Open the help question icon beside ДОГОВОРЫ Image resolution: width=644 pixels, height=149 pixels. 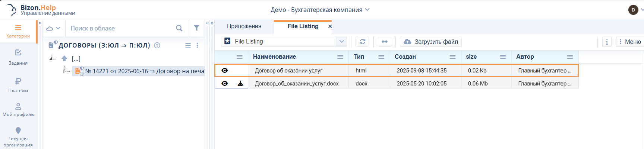click(157, 45)
